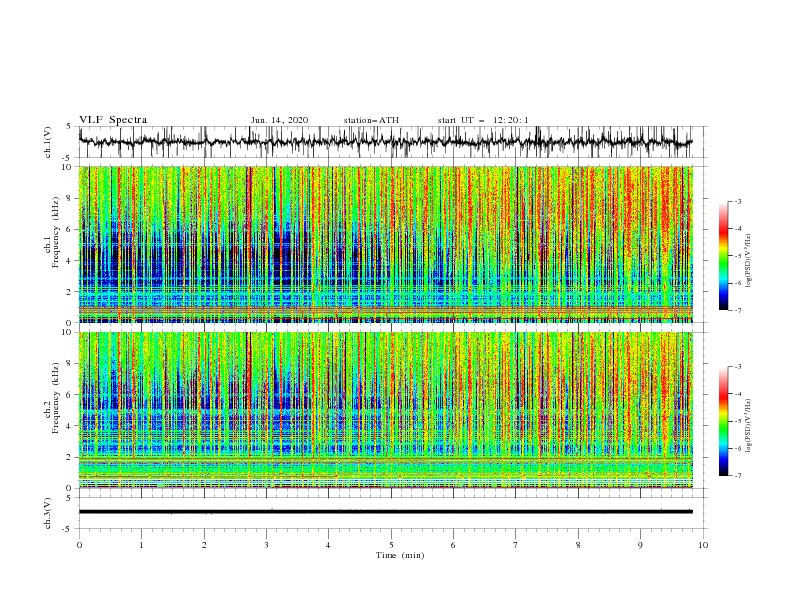Click the ch.2 color bar "log(PSD)(V²/Hz)" label
792x612 pixels.
(x=749, y=425)
